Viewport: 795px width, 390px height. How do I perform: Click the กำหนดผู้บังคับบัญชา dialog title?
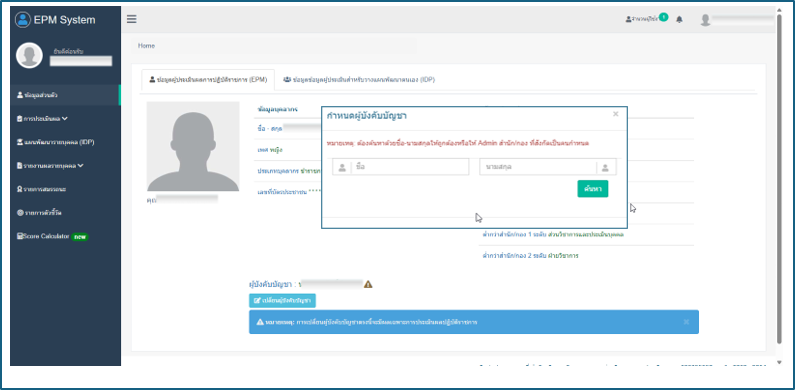point(367,116)
